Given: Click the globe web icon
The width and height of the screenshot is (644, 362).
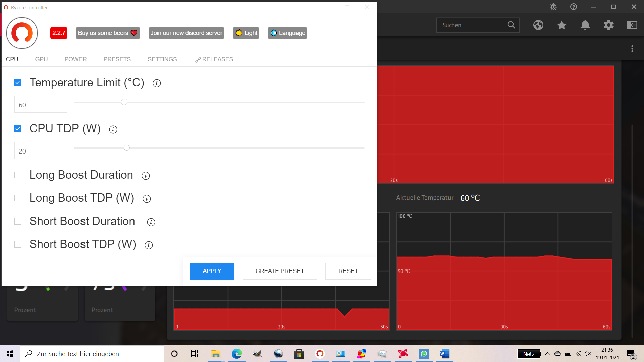Looking at the screenshot, I should click(538, 25).
